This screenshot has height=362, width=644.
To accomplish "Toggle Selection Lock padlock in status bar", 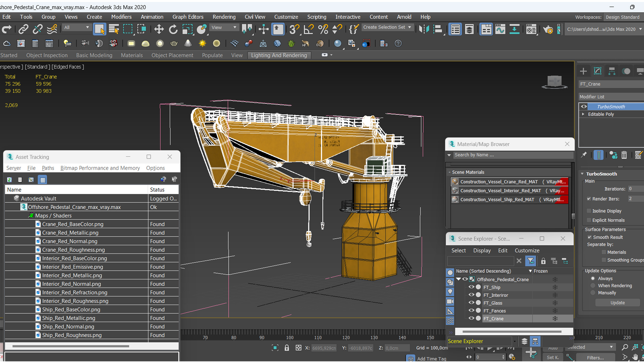I will 287,348.
